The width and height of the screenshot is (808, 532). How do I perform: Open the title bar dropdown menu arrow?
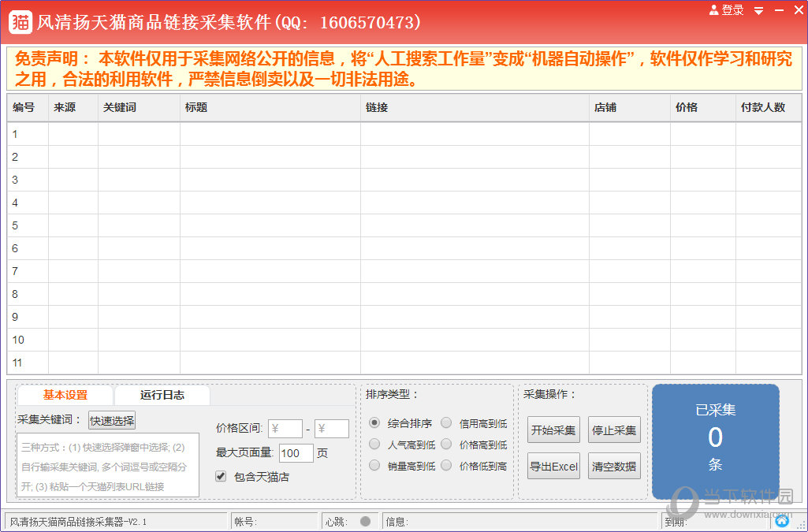(758, 11)
